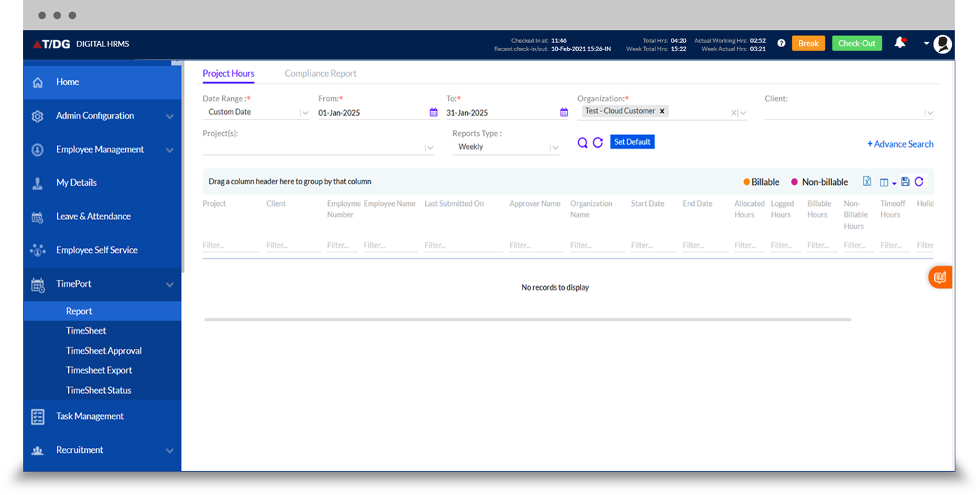980x495 pixels.
Task: Refresh the grid with the circular arrow
Action: (x=919, y=181)
